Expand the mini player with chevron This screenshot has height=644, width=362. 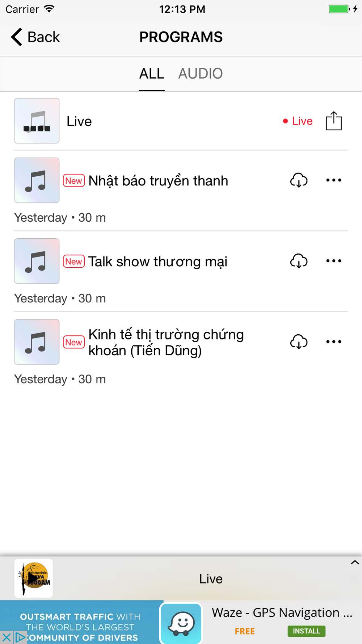tap(354, 563)
